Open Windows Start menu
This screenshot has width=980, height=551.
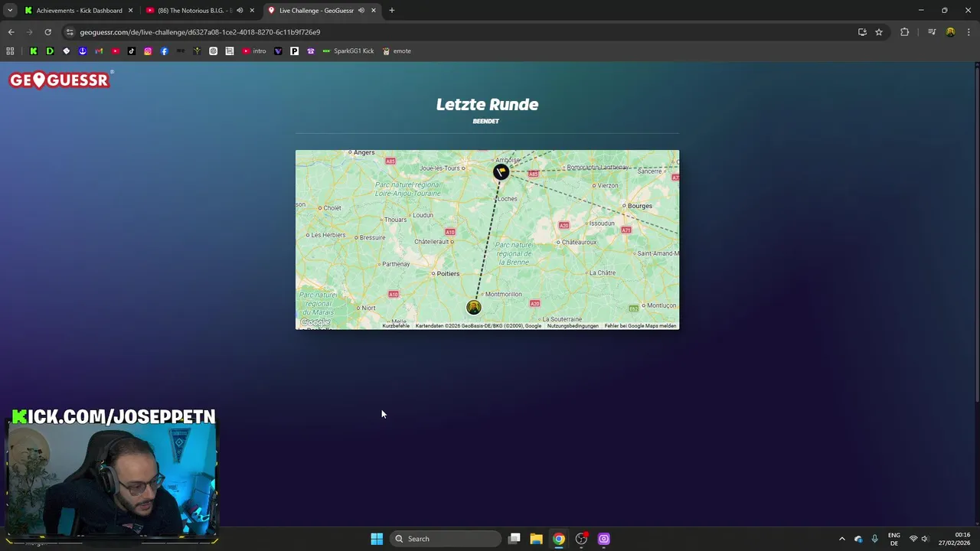(x=377, y=539)
